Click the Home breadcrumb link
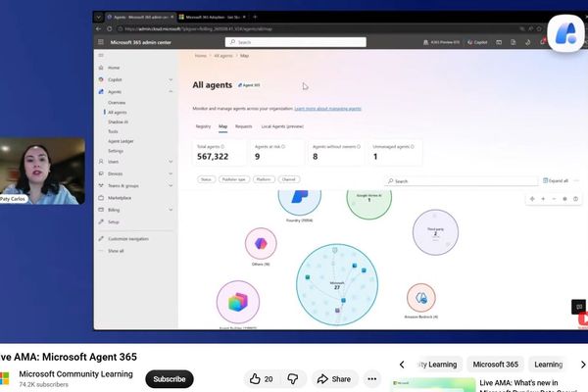588x392 pixels. pyautogui.click(x=201, y=56)
